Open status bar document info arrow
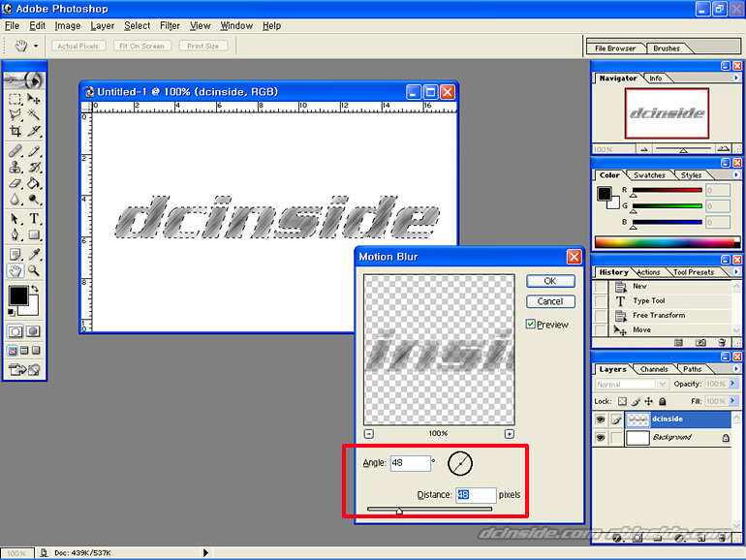Image resolution: width=746 pixels, height=560 pixels. click(205, 552)
